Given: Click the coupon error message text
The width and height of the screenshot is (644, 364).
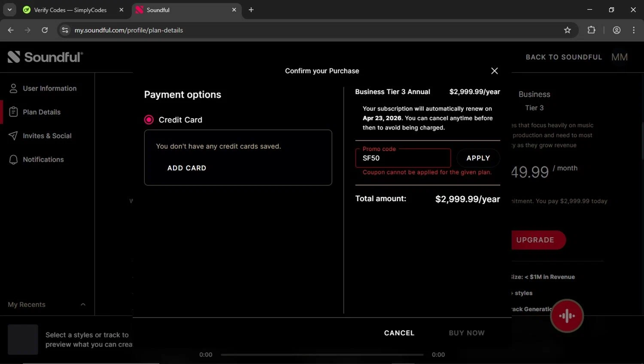Looking at the screenshot, I should point(427,172).
